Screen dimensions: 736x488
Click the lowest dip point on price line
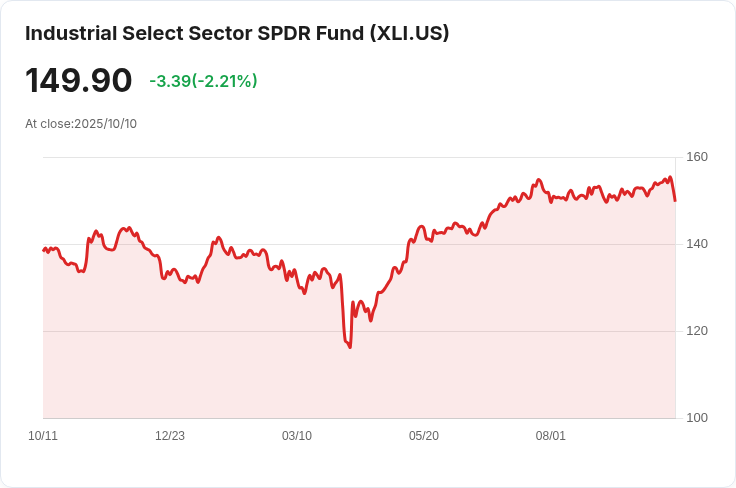point(350,347)
